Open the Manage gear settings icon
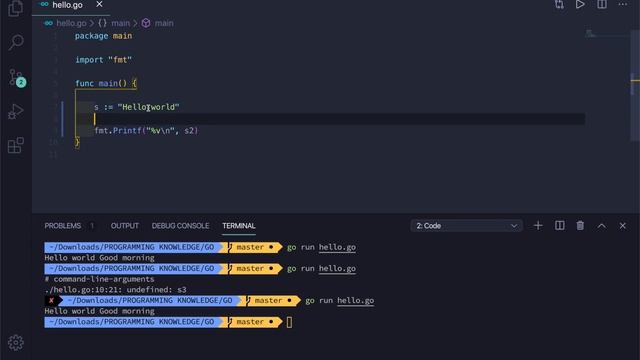The width and height of the screenshot is (640, 360). point(16,342)
